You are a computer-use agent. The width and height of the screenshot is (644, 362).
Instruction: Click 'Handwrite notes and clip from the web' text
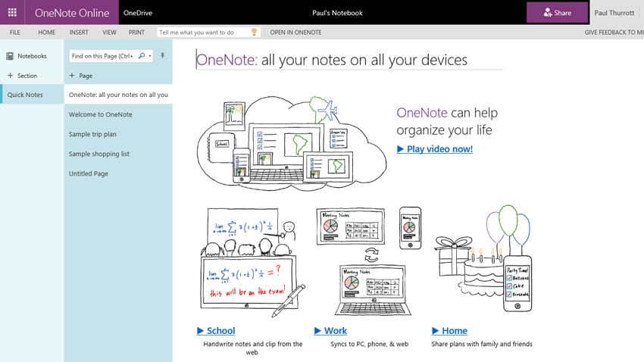(x=252, y=348)
